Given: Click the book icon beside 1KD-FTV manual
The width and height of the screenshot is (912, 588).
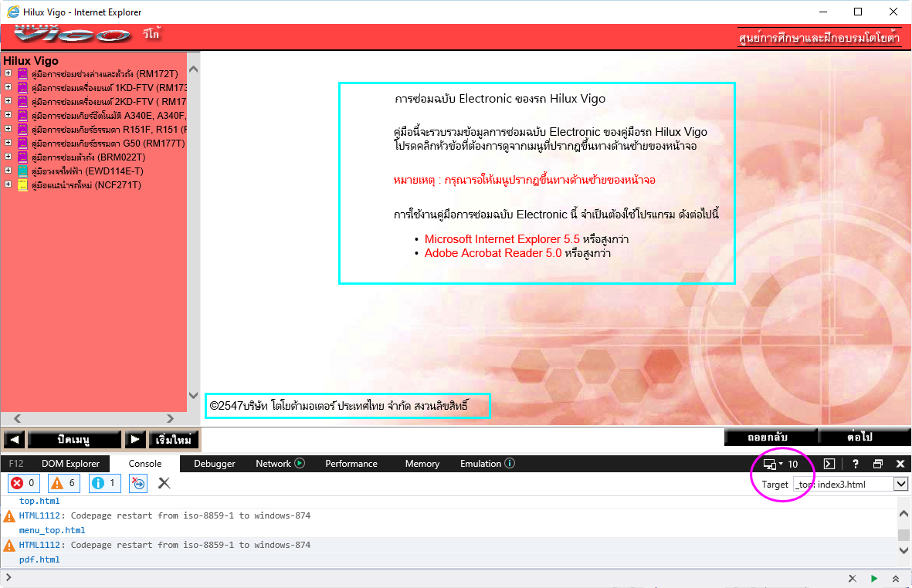Looking at the screenshot, I should tap(22, 88).
